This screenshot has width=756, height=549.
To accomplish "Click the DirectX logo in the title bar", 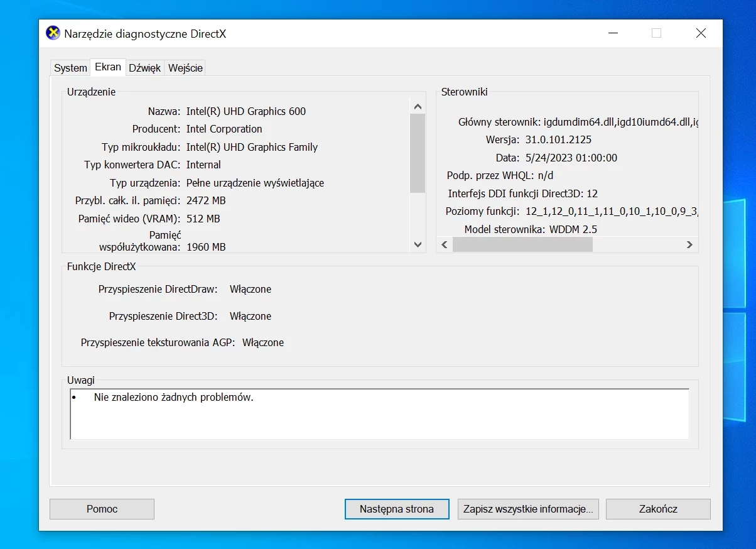I will coord(52,33).
